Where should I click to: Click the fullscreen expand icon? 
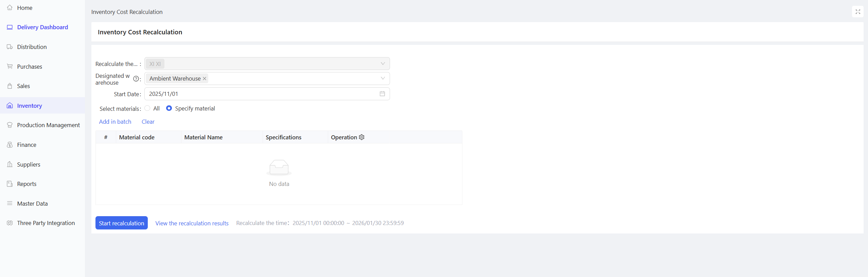point(857,12)
